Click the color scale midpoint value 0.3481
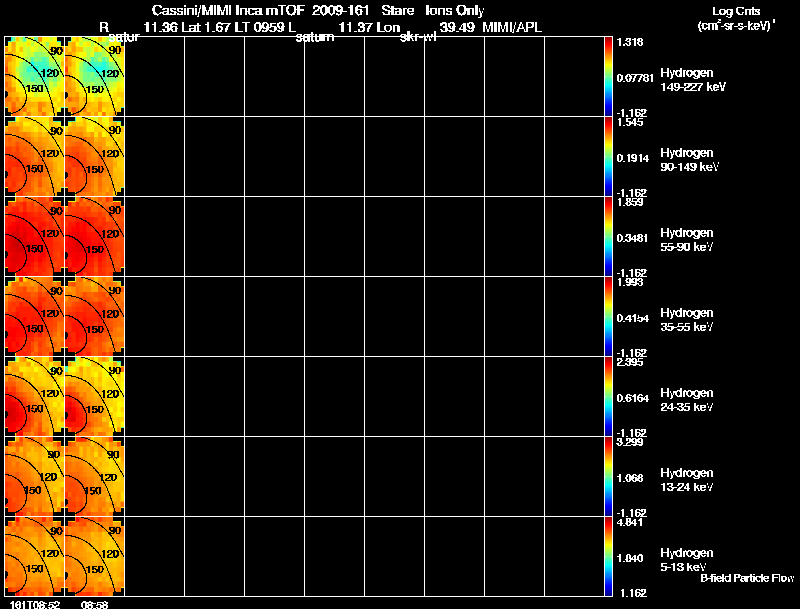 pos(633,238)
